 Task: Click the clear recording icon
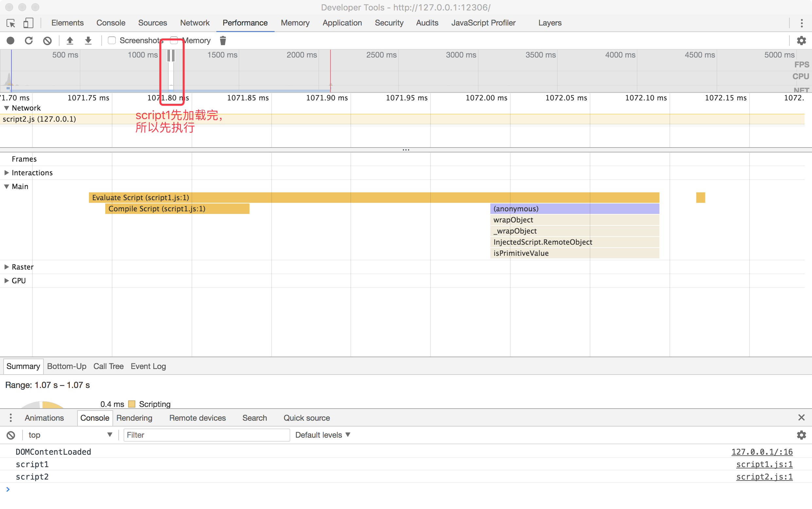tap(47, 41)
